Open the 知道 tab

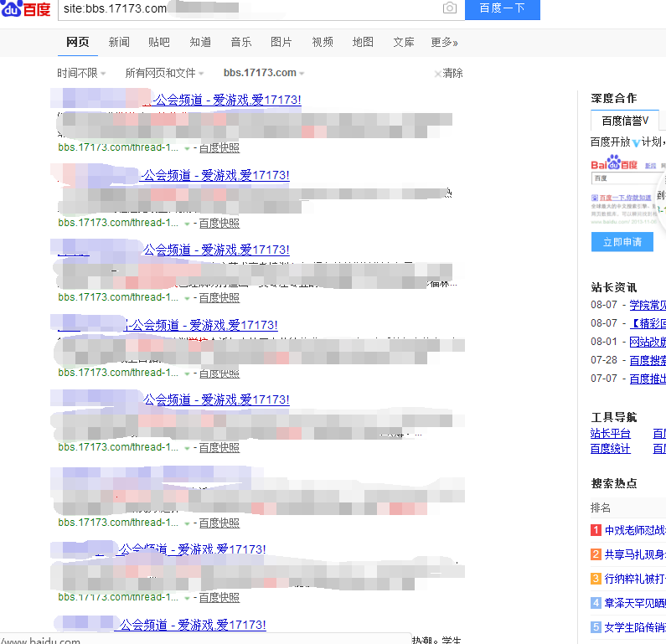pyautogui.click(x=200, y=42)
